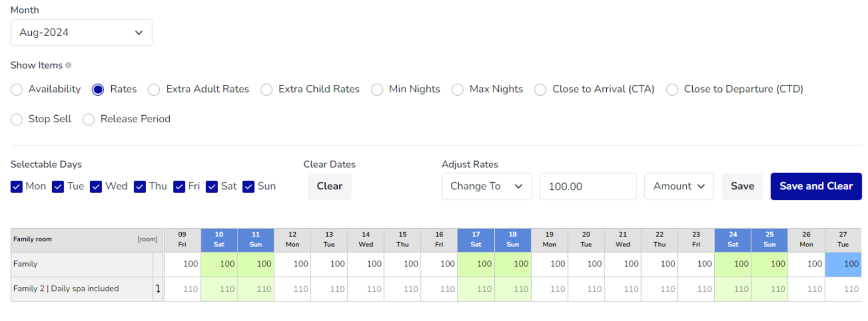
Task: Choose the Min Nights radio button
Action: click(x=377, y=90)
